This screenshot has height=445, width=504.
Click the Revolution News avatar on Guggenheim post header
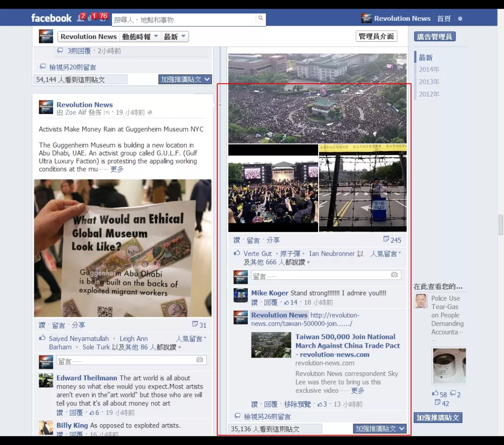pos(46,107)
